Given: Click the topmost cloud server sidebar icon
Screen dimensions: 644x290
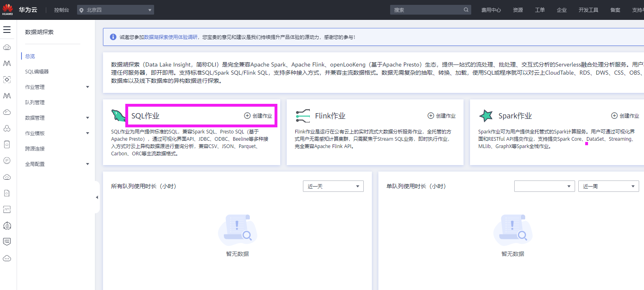Looking at the screenshot, I should (x=7, y=47).
